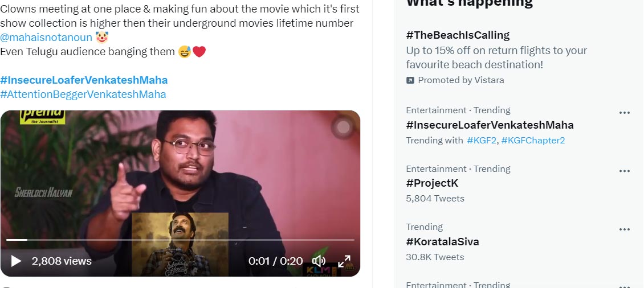Open more options for #ProjectK trend
Viewport: 644px width, 288px height.
tap(625, 171)
